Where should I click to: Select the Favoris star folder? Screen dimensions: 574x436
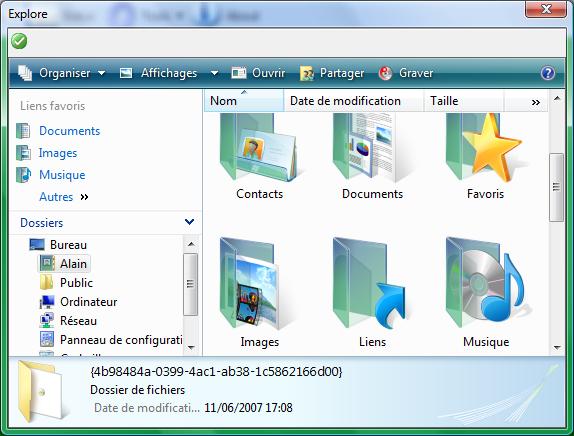coord(484,148)
